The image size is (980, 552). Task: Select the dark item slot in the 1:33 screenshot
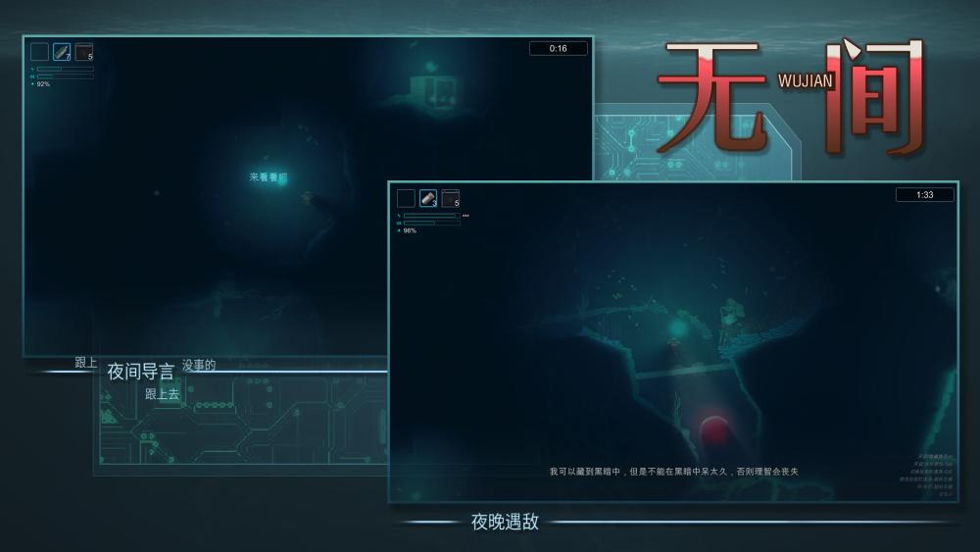click(451, 199)
